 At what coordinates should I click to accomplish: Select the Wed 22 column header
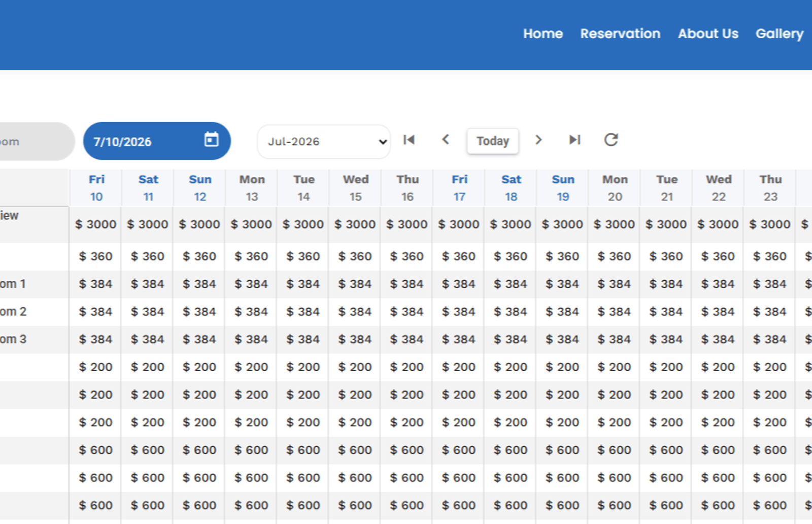pos(719,188)
